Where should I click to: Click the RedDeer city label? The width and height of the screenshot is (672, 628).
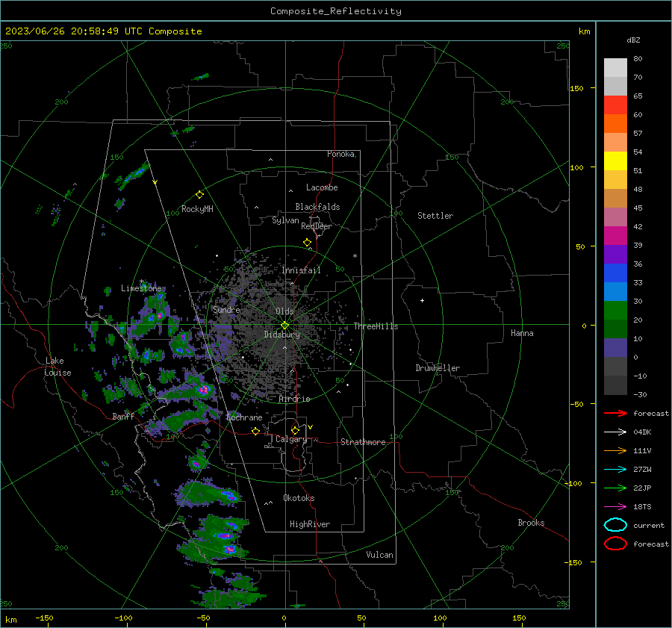317,226
